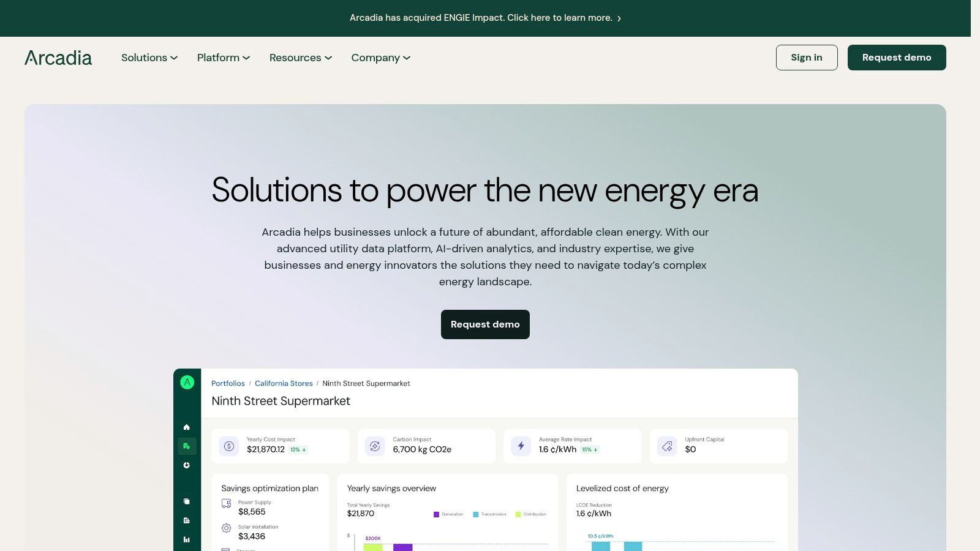
Task: Open the California Stores breadcrumb link
Action: point(284,383)
